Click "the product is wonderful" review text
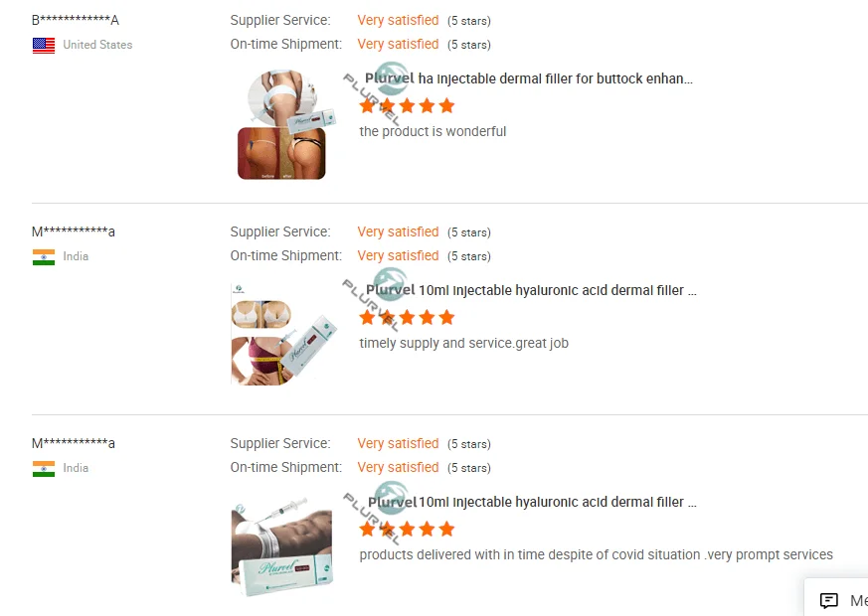This screenshot has height=616, width=868. 433,131
